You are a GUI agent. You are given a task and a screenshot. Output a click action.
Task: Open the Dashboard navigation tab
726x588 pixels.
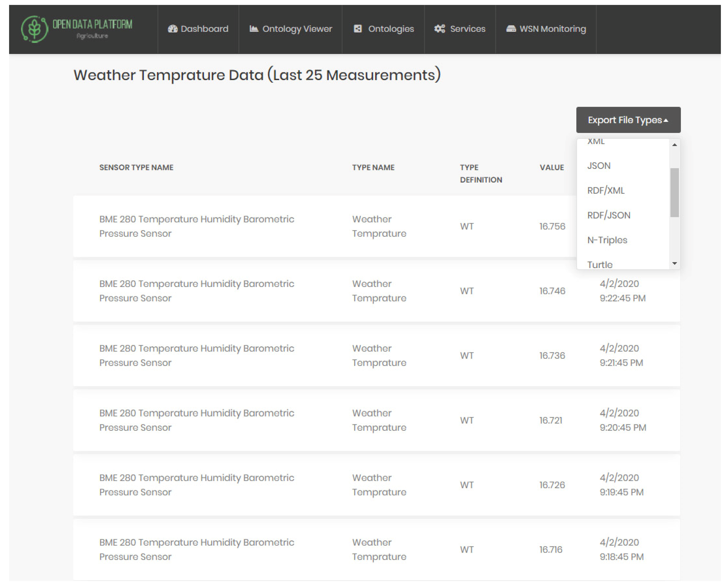(204, 29)
